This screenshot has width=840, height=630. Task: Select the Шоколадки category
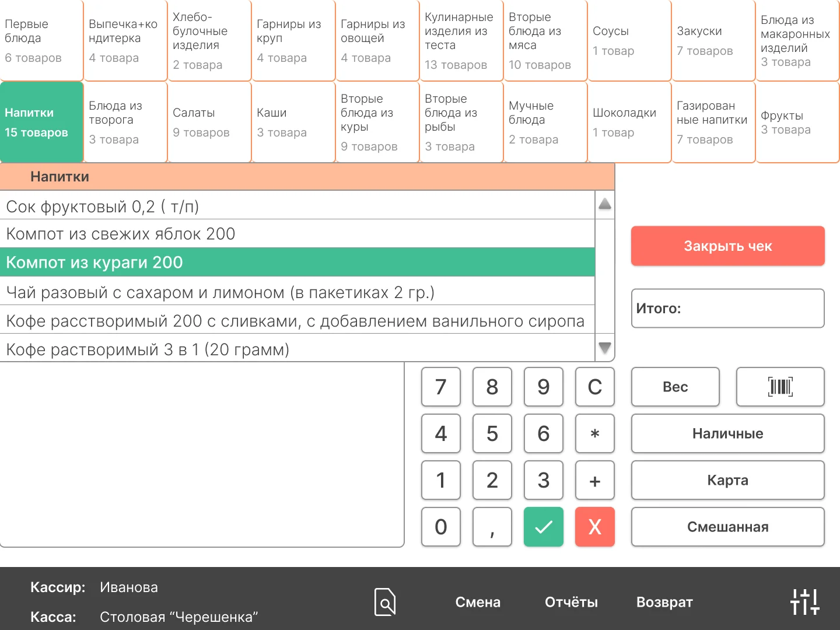tap(630, 122)
